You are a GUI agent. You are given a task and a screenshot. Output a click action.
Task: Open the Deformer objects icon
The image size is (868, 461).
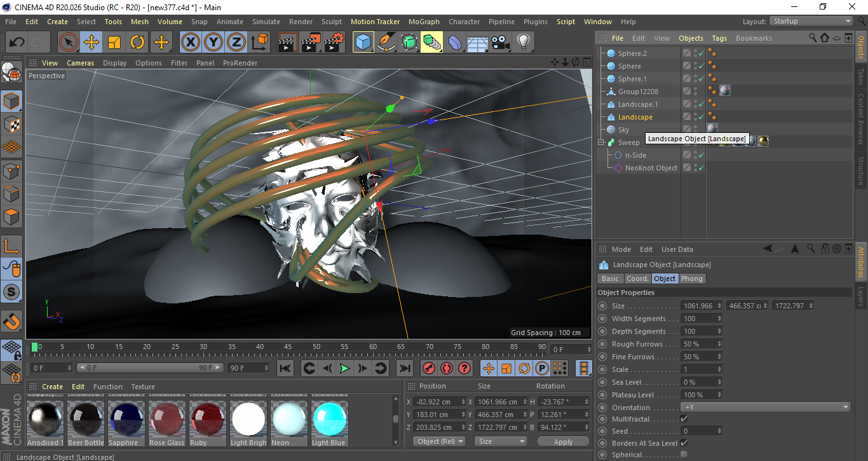tap(455, 43)
